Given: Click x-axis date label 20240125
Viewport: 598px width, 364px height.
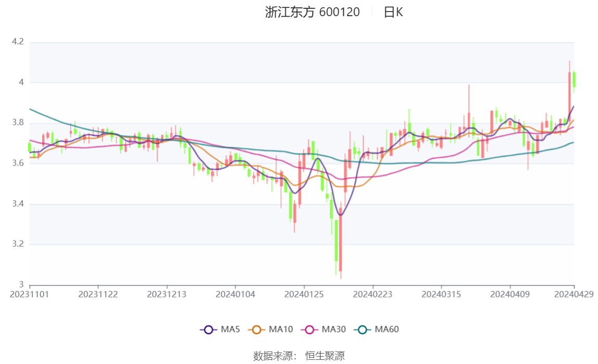Looking at the screenshot, I should [x=304, y=294].
